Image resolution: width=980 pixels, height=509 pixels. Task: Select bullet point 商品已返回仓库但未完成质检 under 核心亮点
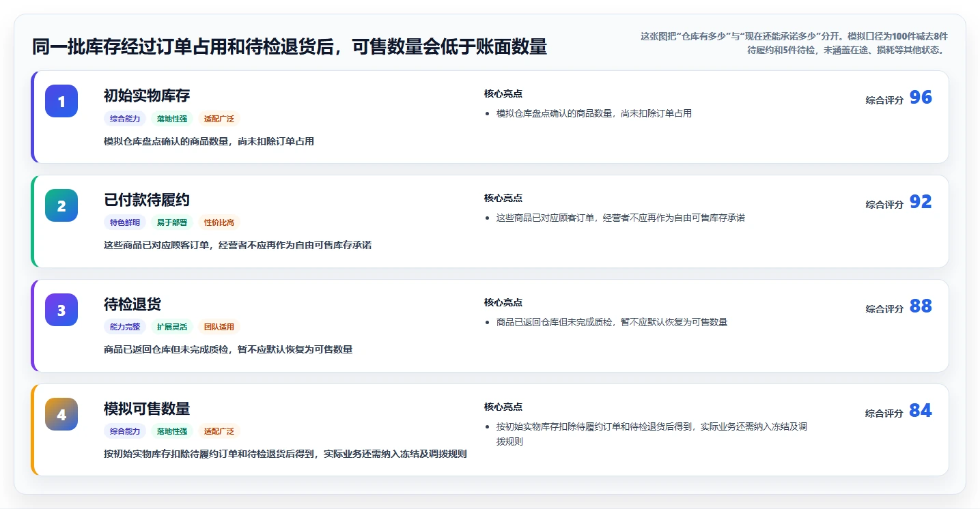[x=612, y=322]
